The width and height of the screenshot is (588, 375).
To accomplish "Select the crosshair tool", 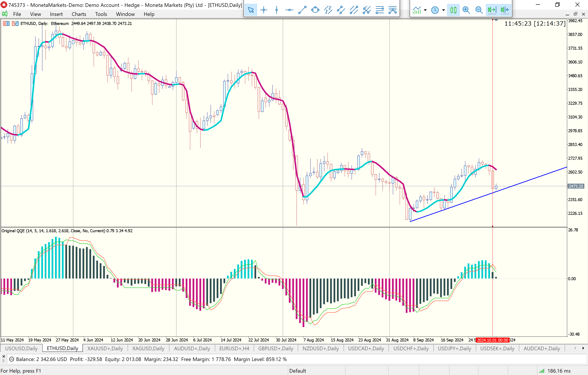I will (264, 10).
